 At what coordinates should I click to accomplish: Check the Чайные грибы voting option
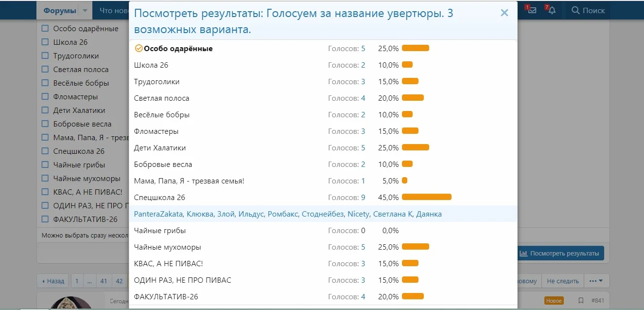pos(45,164)
